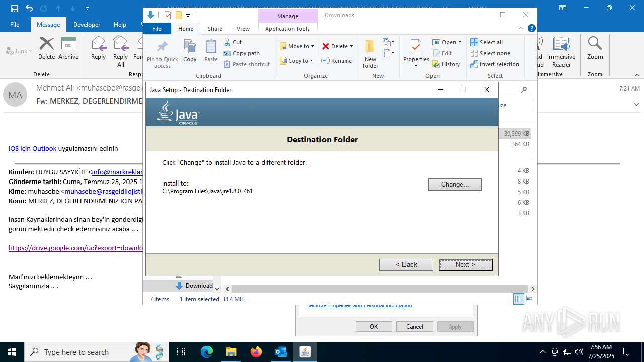Click < Back in the Java Setup dialog
644x362 pixels.
click(406, 265)
